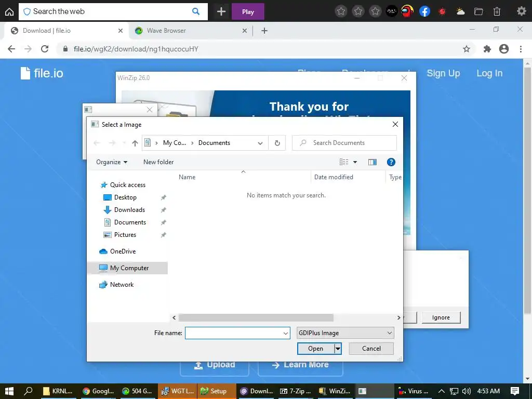Image resolution: width=532 pixels, height=399 pixels.
Task: Open the folder icon in top bar
Action: pos(478,11)
